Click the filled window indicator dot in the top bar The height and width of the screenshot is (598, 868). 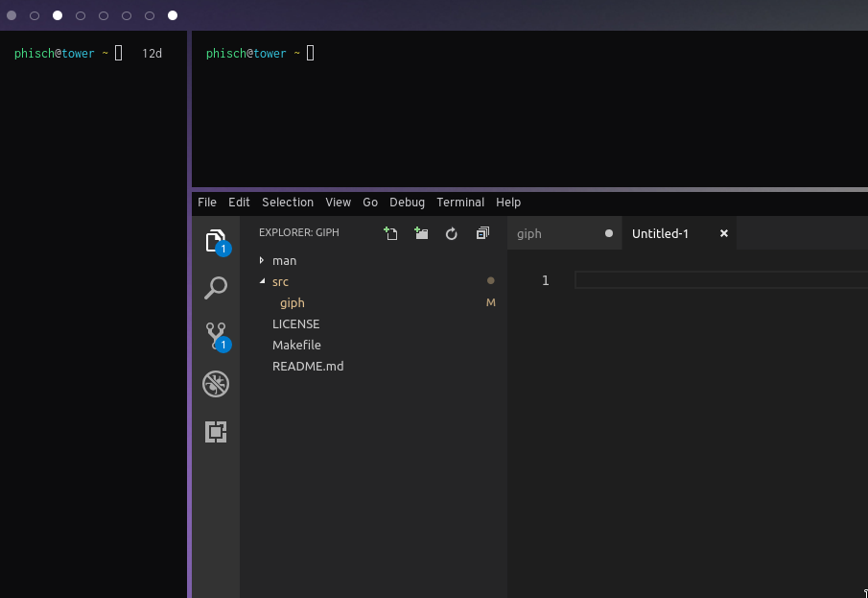tap(57, 15)
